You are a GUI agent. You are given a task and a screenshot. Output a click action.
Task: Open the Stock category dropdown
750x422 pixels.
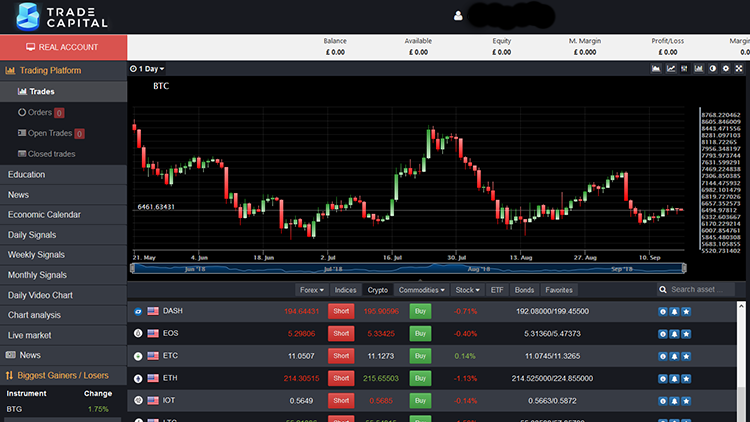[467, 290]
